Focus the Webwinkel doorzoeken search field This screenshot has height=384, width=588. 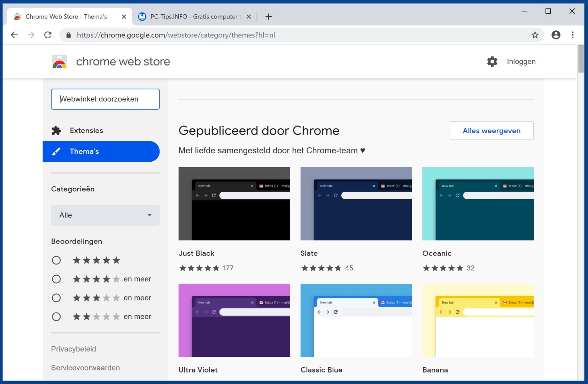(105, 99)
